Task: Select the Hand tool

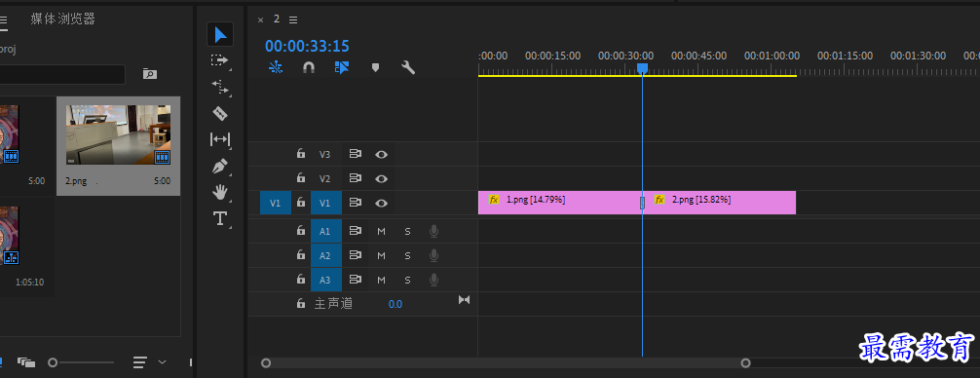Action: point(220,193)
